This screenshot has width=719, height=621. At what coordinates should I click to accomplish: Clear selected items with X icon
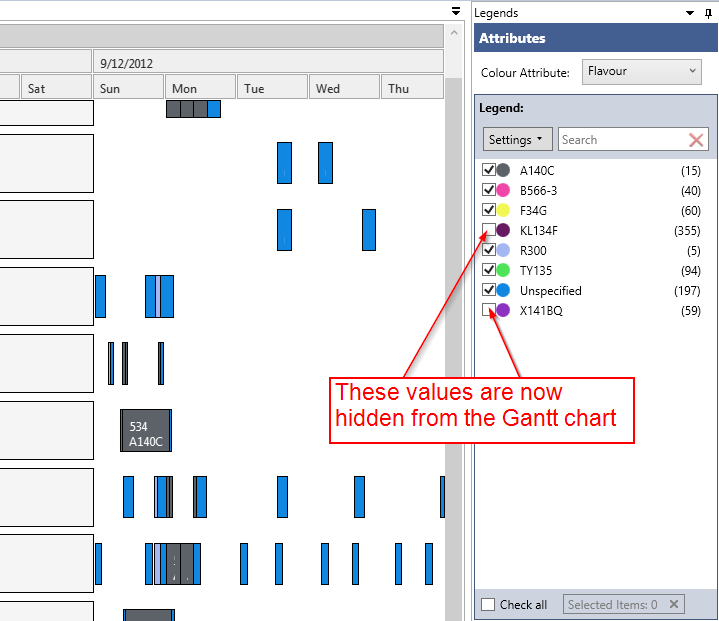click(674, 604)
